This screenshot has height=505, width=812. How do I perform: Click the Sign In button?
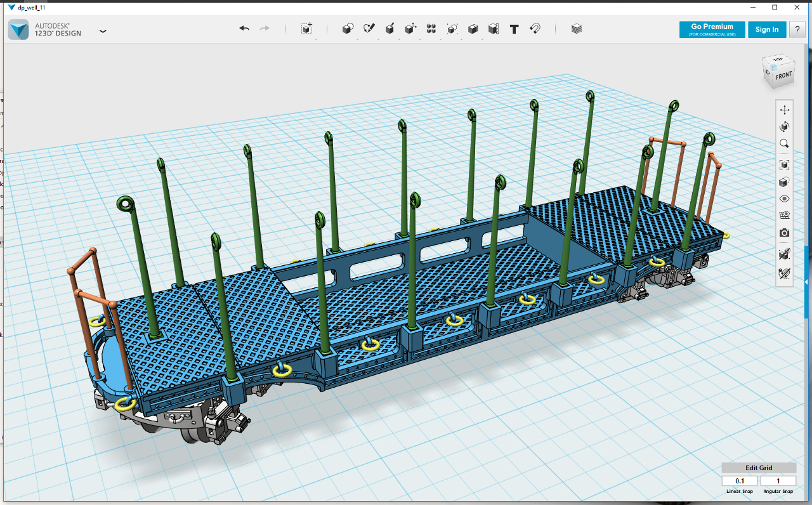767,29
